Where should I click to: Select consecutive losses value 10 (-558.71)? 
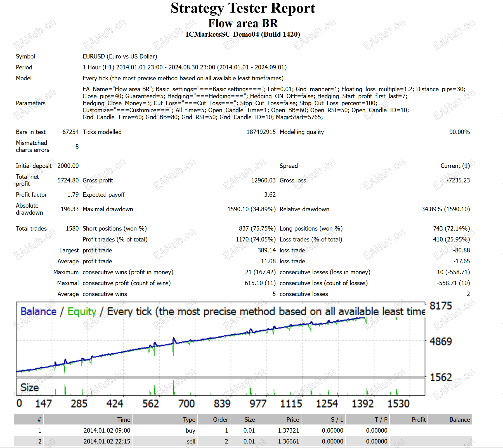tap(453, 272)
